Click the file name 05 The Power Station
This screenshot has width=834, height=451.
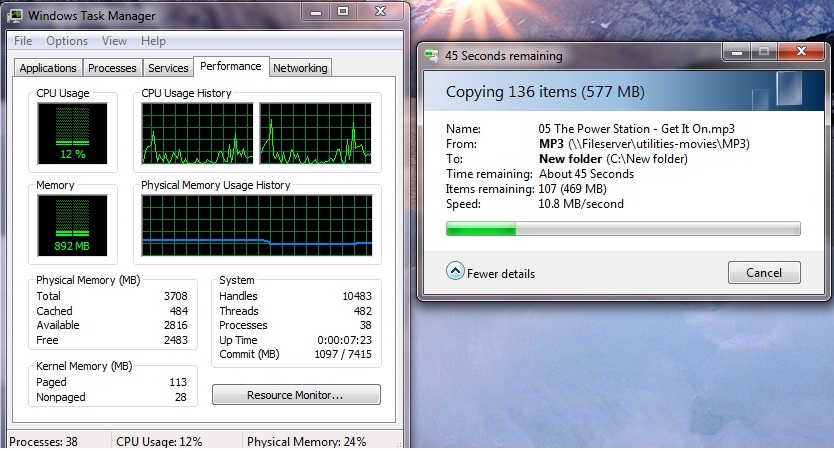636,129
